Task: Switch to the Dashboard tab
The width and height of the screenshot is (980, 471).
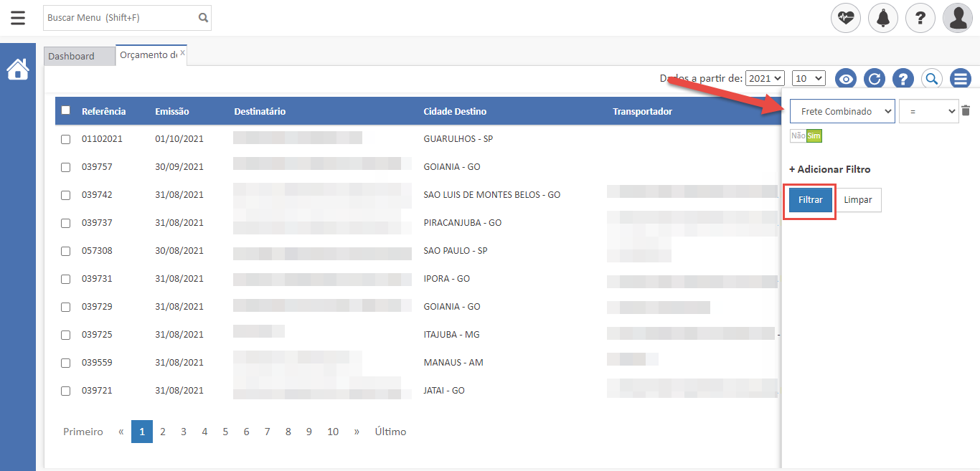Action: (72, 56)
